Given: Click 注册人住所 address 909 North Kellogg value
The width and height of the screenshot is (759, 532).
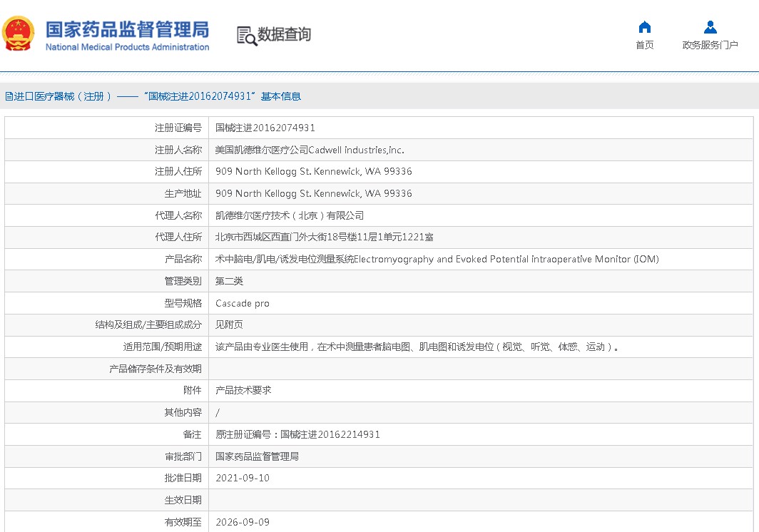Looking at the screenshot, I should 314,171.
